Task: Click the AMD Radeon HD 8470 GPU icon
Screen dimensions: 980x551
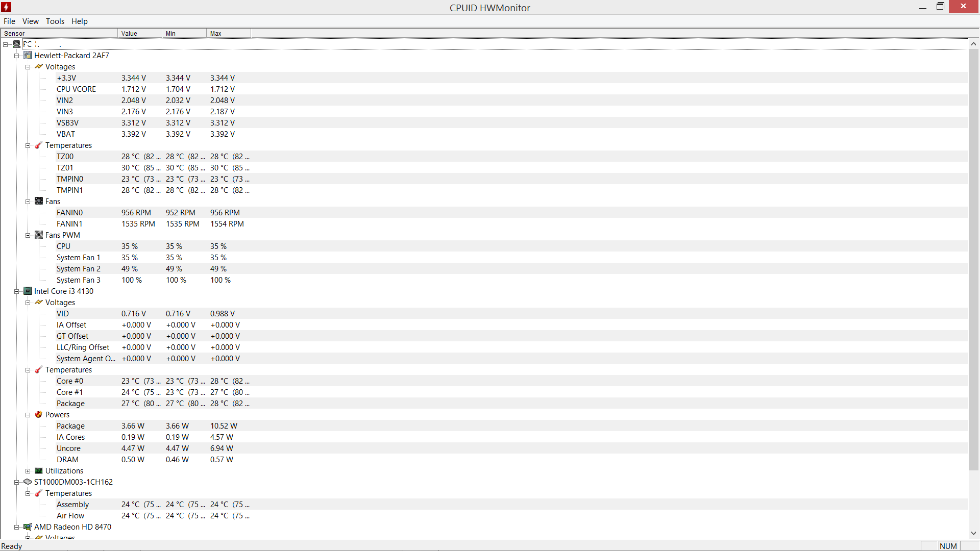Action: (28, 527)
